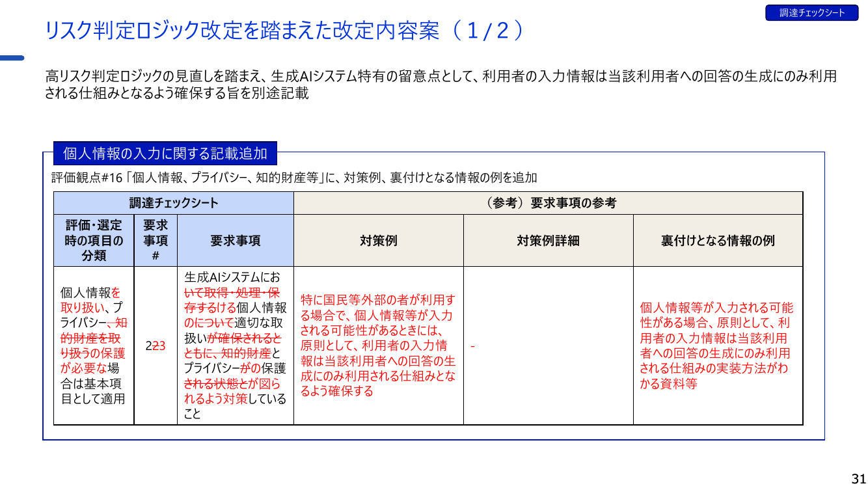
Task: Select the 調達チェックシート table header cell
Action: tap(174, 203)
